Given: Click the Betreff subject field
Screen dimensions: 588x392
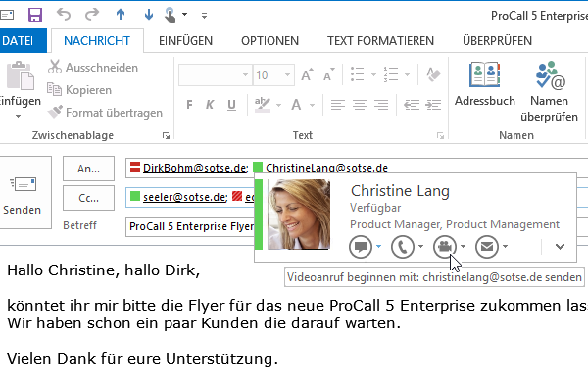Looking at the screenshot, I should click(x=190, y=226).
